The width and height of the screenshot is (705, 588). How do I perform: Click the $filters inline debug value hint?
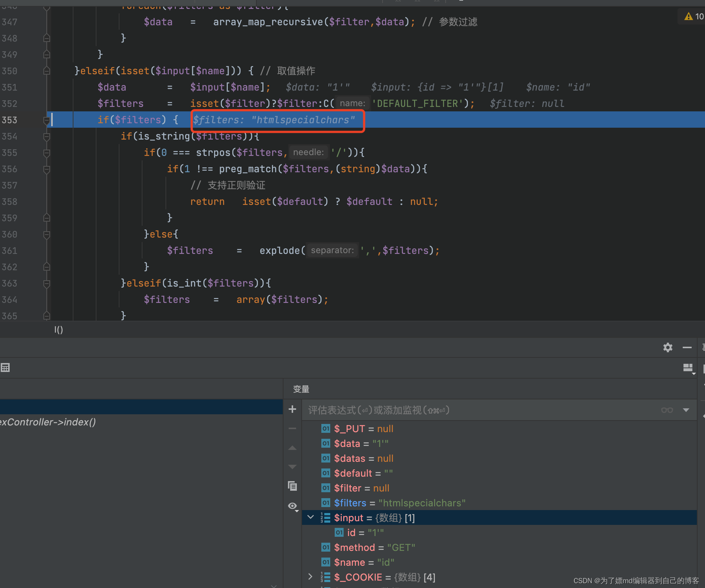274,120
